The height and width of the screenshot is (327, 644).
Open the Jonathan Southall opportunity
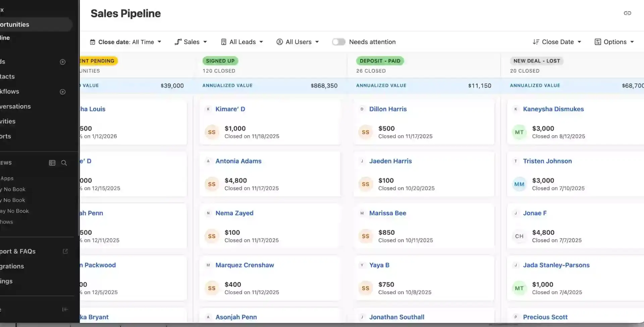pyautogui.click(x=397, y=317)
